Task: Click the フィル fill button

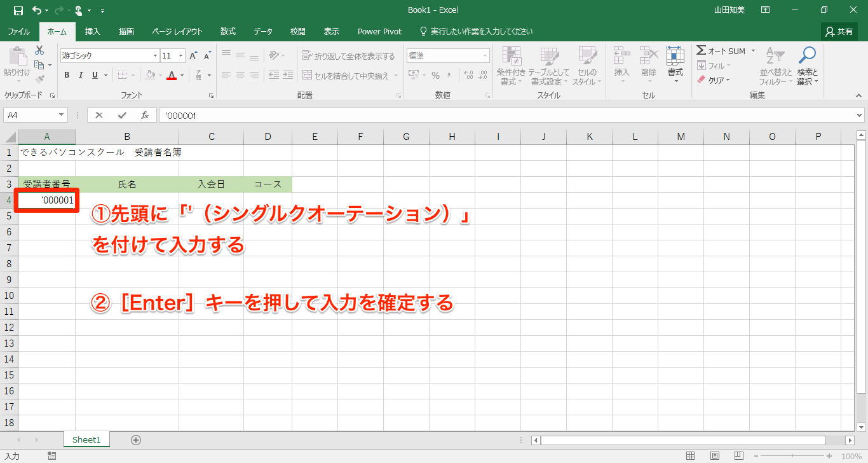Action: pyautogui.click(x=714, y=66)
